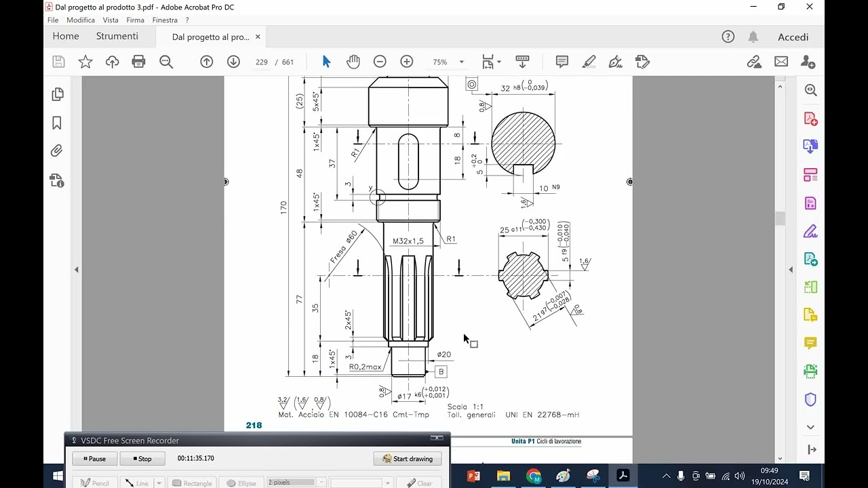The width and height of the screenshot is (868, 488).
Task: Stop recording in VSDC Free Screen Recorder
Action: [142, 459]
